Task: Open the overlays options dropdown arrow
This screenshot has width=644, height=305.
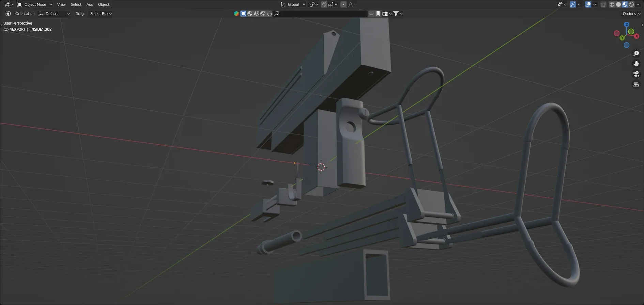Action: 595,4
